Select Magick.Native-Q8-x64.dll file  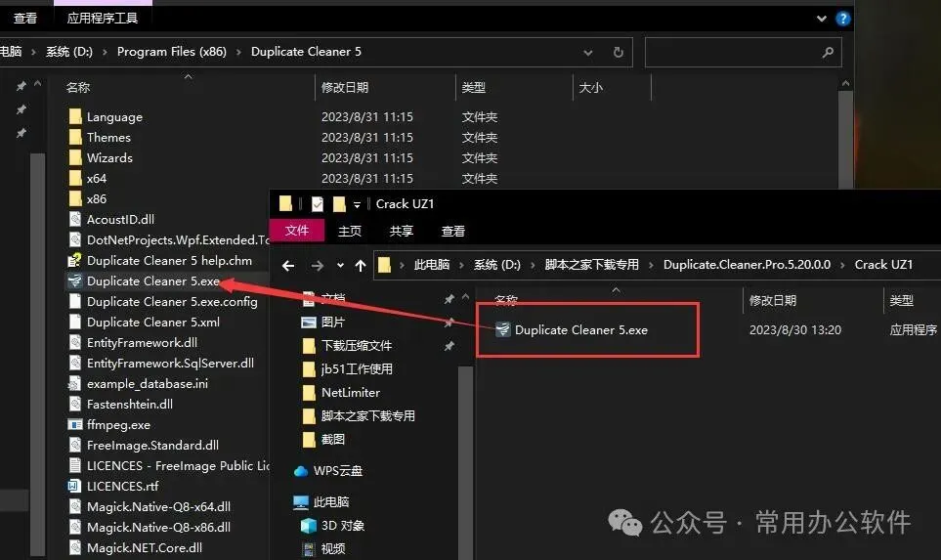(158, 506)
